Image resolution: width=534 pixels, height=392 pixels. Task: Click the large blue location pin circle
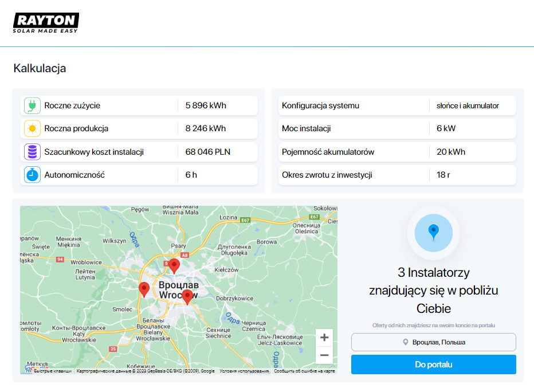pos(433,233)
